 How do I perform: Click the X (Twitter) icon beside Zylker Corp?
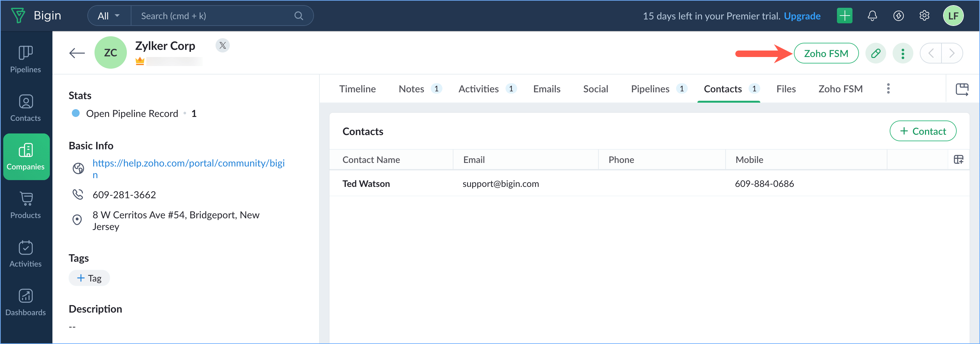223,45
